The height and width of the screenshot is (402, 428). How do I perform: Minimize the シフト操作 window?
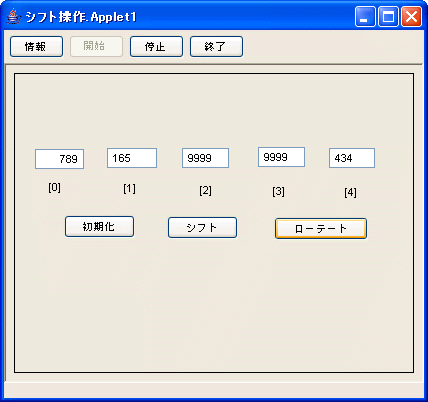point(365,16)
